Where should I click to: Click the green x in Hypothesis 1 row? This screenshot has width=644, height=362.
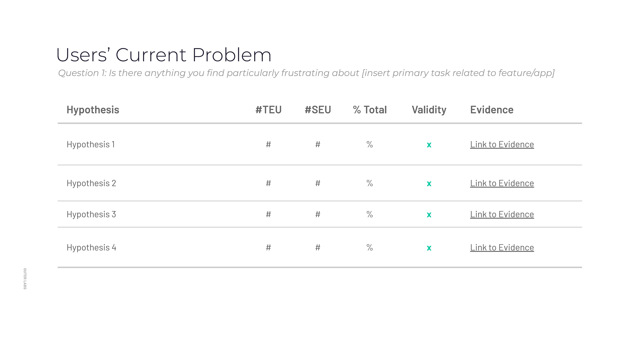429,145
